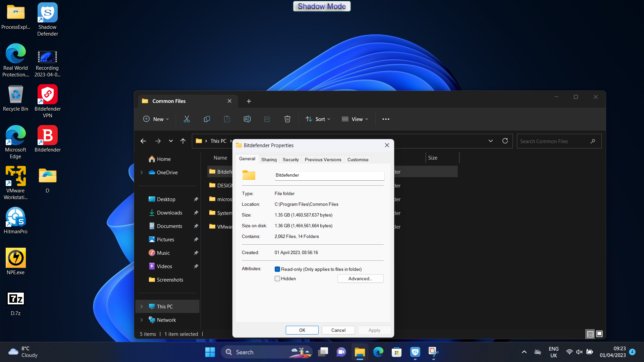Open the Sort dropdown menu
The width and height of the screenshot is (644, 362).
pyautogui.click(x=318, y=119)
